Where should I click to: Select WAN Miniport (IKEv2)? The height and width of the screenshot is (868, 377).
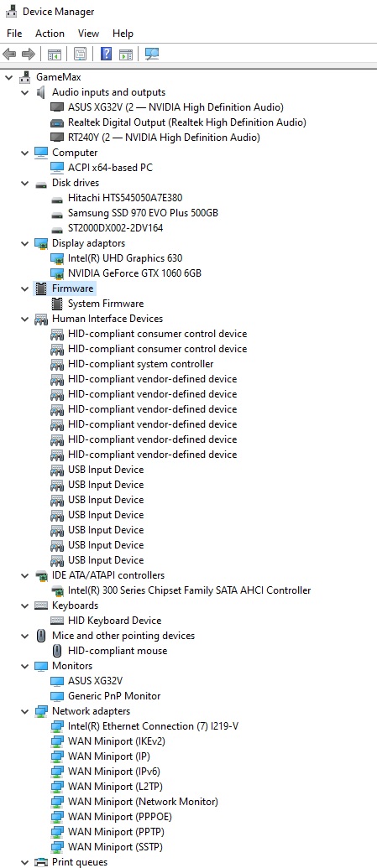point(117,741)
